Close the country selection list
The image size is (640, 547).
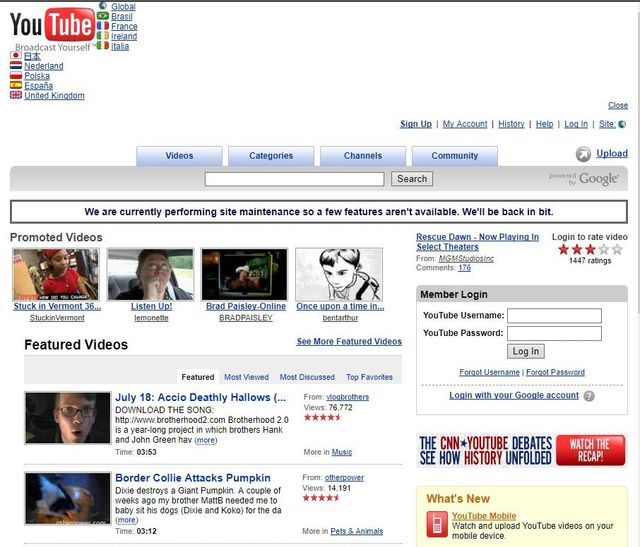[618, 105]
